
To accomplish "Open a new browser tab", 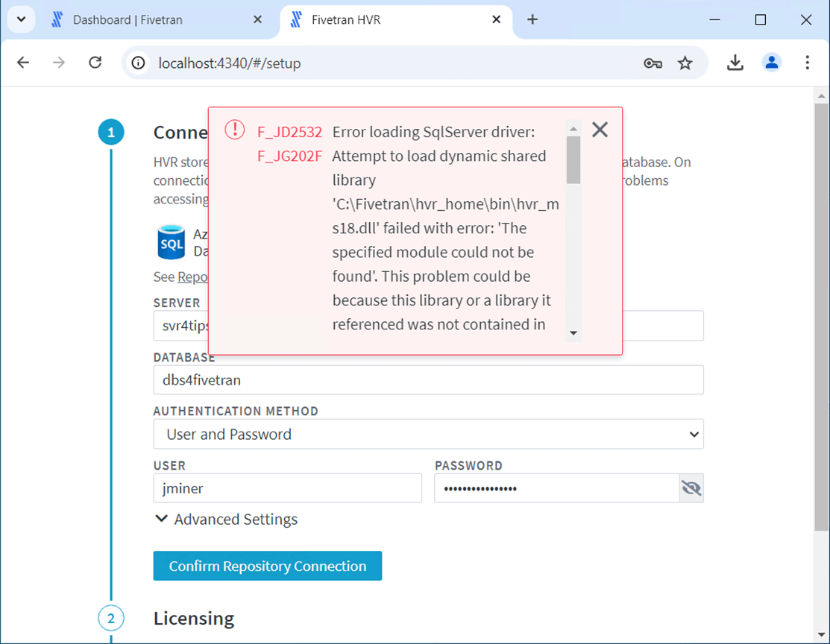I will pos(532,19).
